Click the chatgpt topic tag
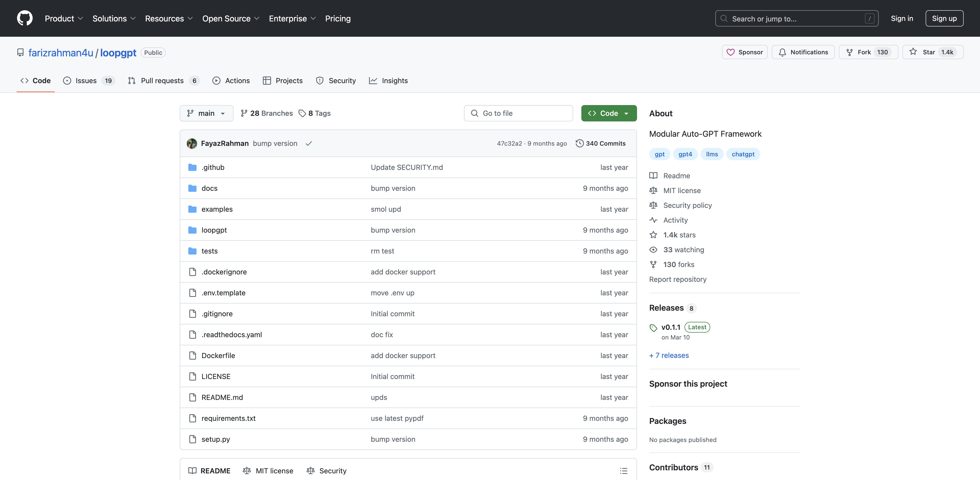 [743, 154]
